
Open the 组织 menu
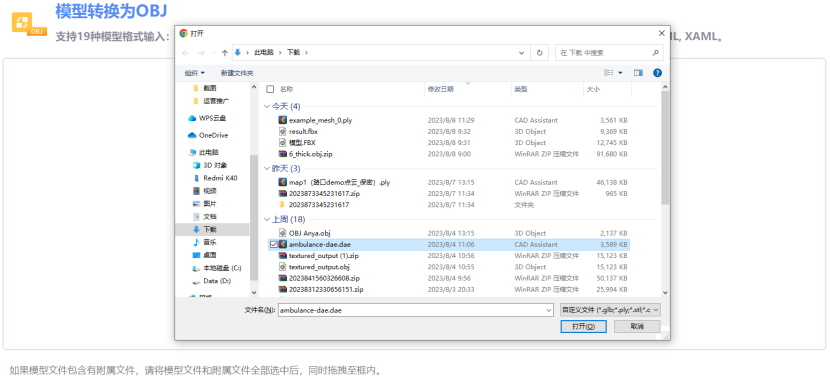(x=194, y=73)
